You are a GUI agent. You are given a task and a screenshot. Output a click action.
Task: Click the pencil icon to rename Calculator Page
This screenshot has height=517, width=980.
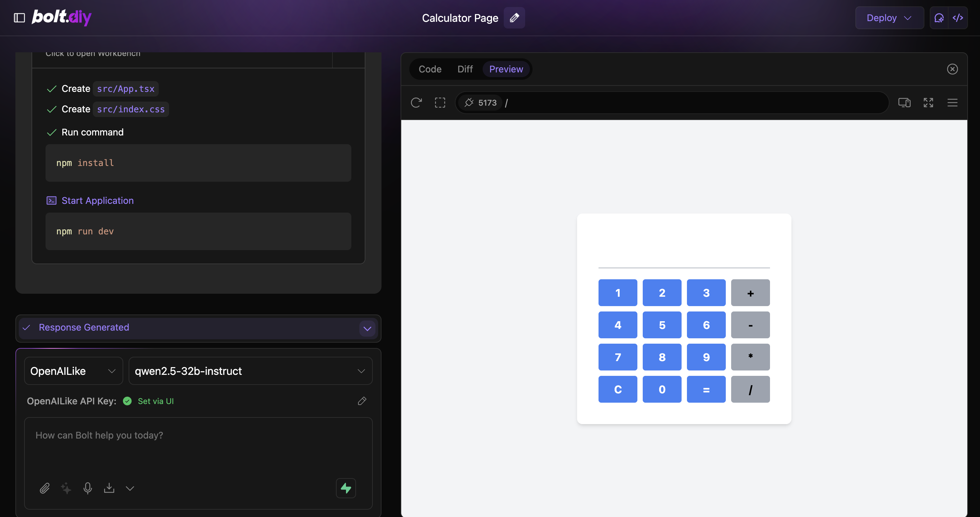coord(514,17)
